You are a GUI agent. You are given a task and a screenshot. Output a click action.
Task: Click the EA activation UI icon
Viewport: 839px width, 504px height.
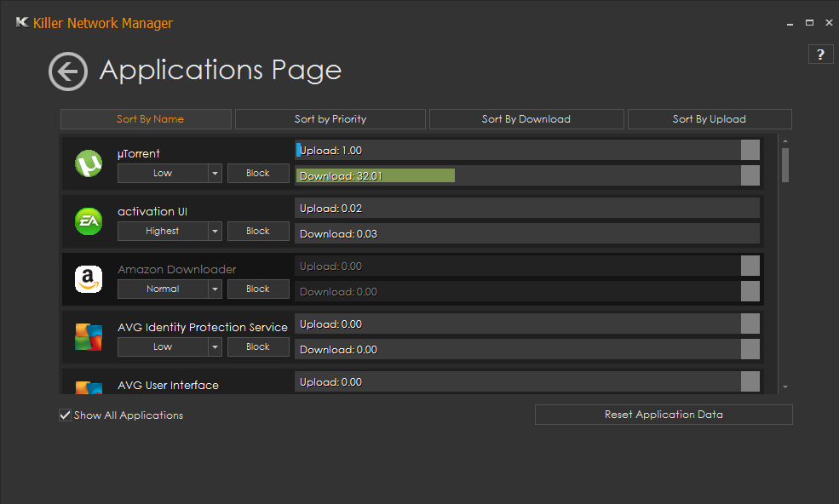pos(89,221)
